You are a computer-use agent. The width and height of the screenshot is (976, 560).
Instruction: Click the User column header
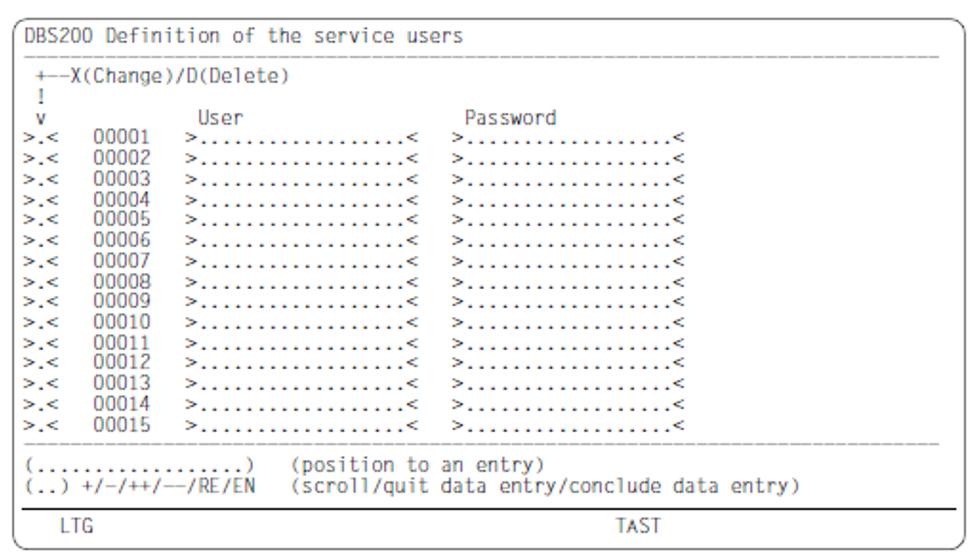(x=220, y=118)
